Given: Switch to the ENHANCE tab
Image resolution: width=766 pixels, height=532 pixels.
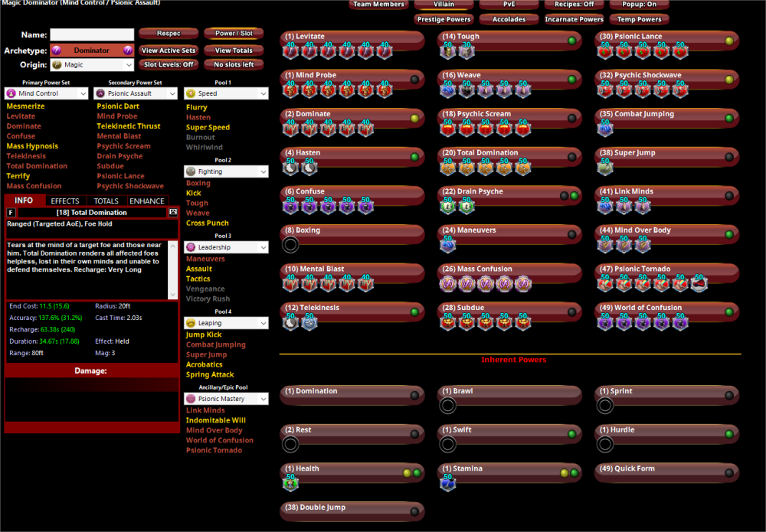Looking at the screenshot, I should pyautogui.click(x=146, y=201).
